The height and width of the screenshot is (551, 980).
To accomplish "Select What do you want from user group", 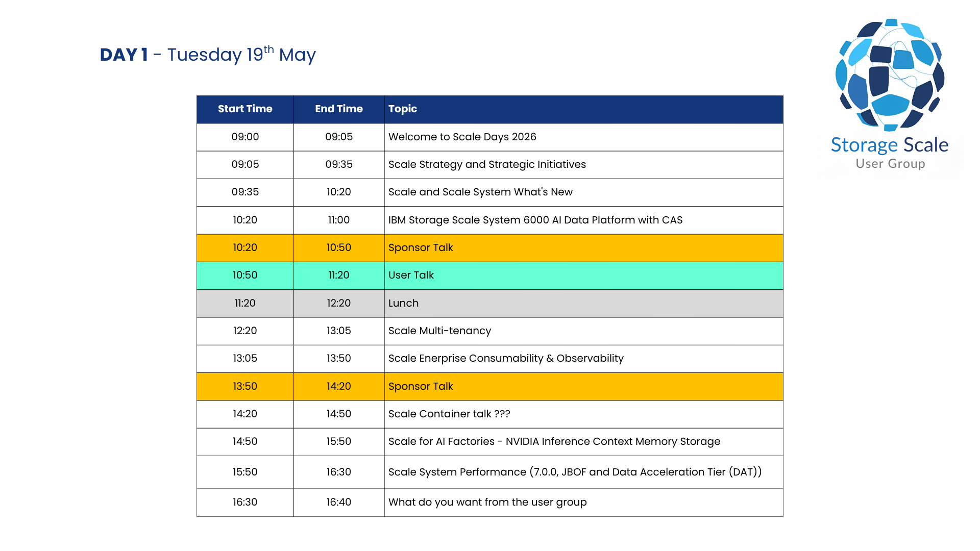I will (487, 502).
